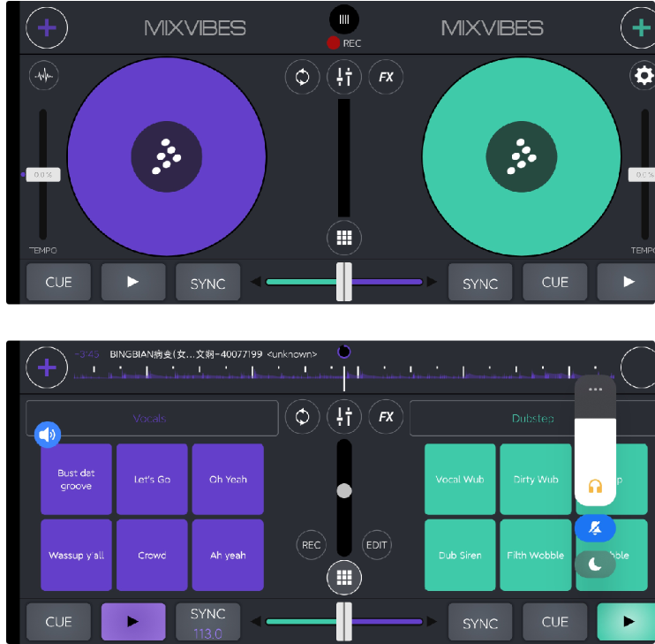
Task: Trigger the "Dub Siren" sample pad
Action: pos(460,555)
